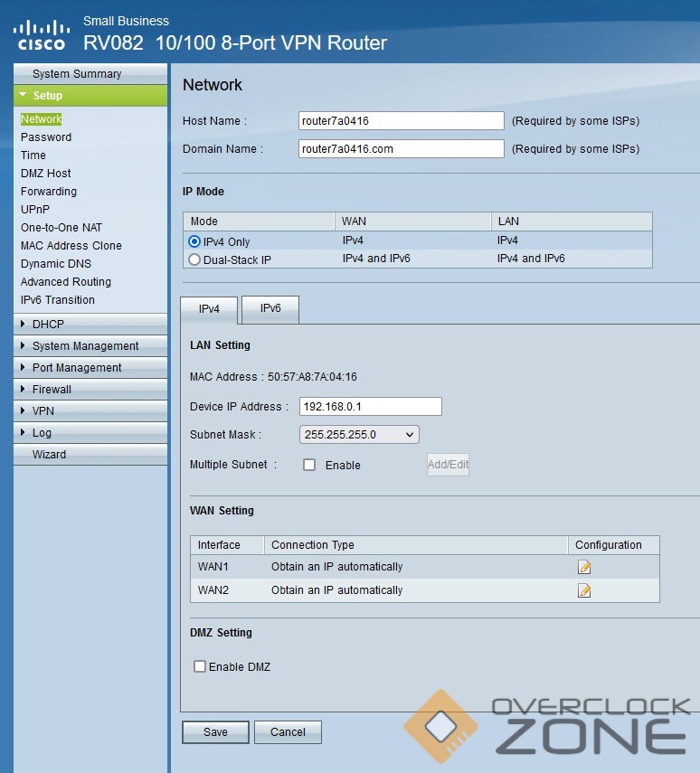Edit the WAN1 configuration pencil icon
Viewport: 700px width, 773px height.
coord(584,567)
